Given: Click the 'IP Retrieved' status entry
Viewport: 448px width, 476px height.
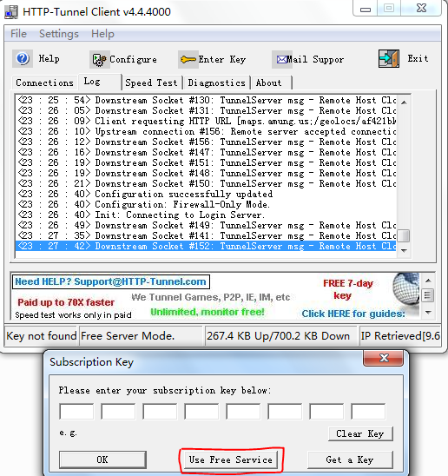Looking at the screenshot, I should 400,336.
